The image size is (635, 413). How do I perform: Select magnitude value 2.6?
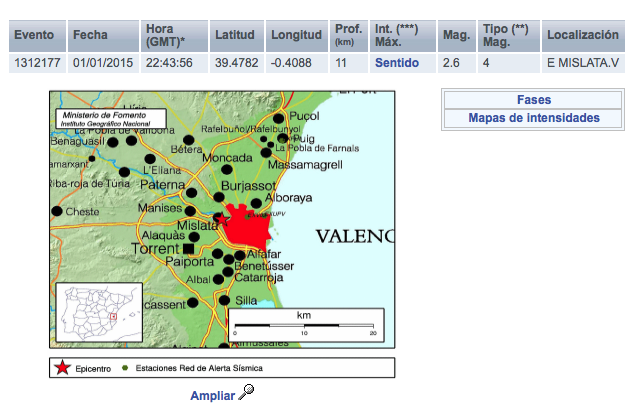tap(456, 63)
